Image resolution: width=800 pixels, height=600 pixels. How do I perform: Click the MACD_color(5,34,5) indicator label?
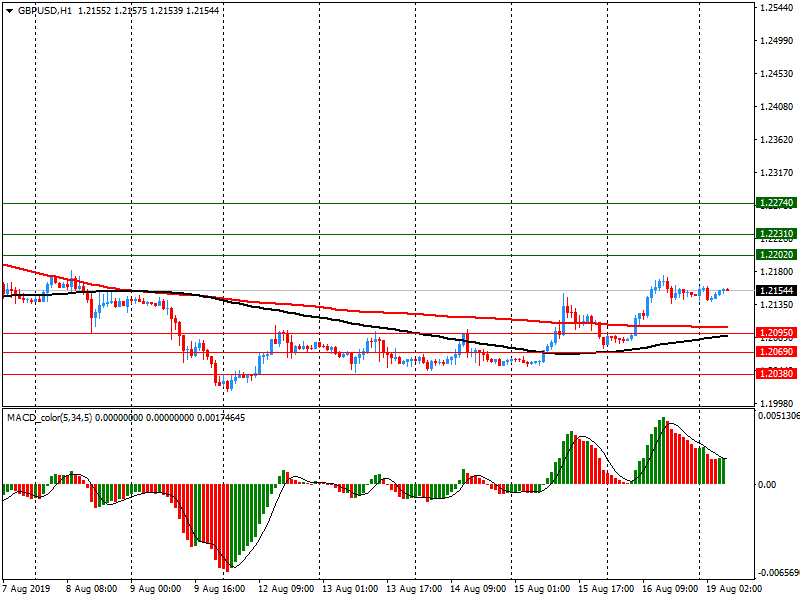click(x=49, y=418)
